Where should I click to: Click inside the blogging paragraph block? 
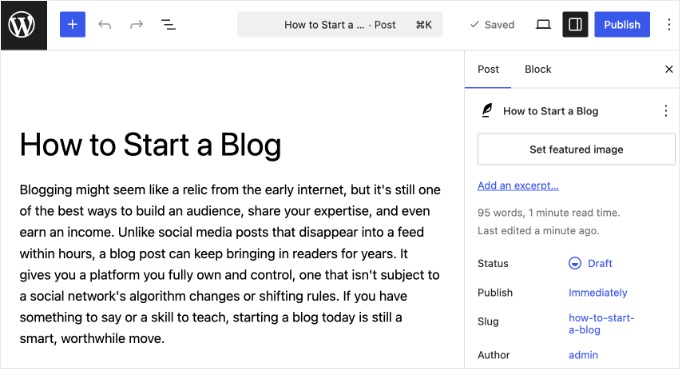(230, 264)
